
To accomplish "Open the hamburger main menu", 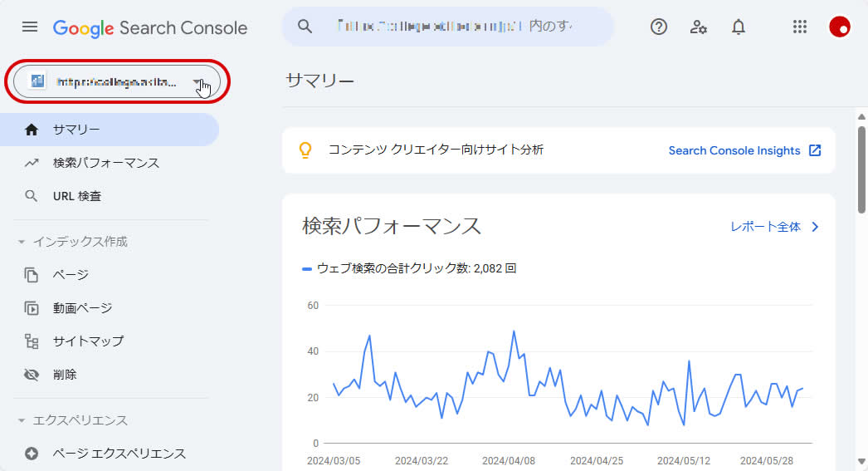I will [30, 27].
